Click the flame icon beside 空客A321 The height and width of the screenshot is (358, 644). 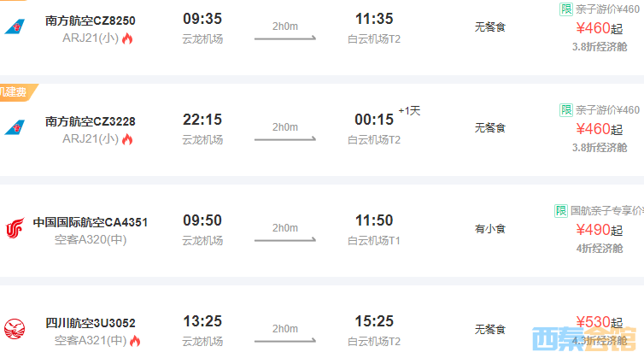[x=135, y=341]
